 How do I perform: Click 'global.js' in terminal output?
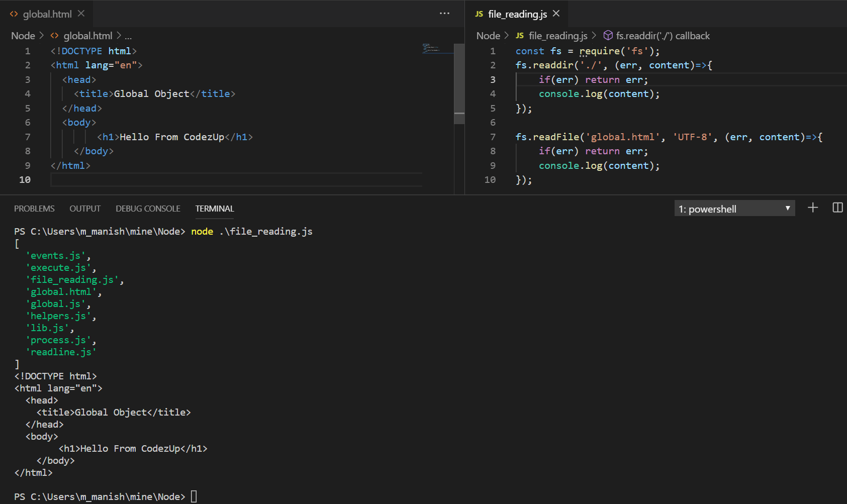(x=55, y=304)
